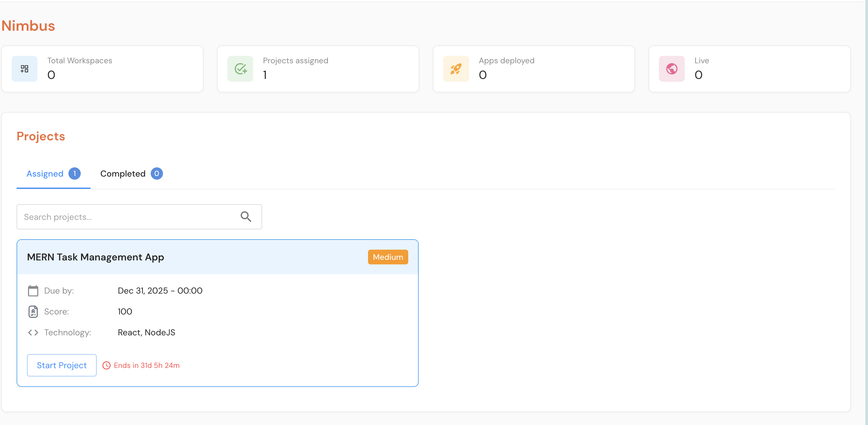The image size is (868, 425).
Task: Click the search magnifier icon
Action: tap(246, 216)
